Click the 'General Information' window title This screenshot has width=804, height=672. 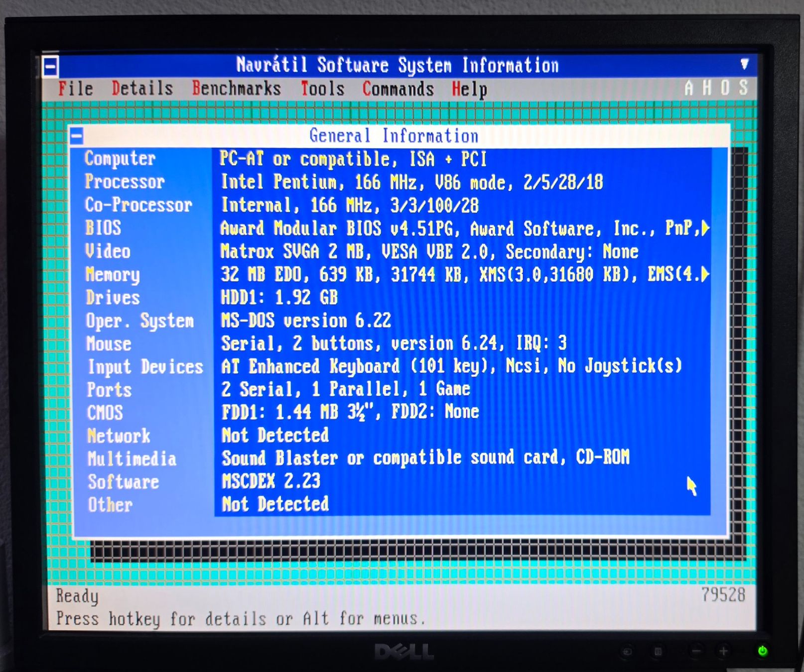[394, 135]
